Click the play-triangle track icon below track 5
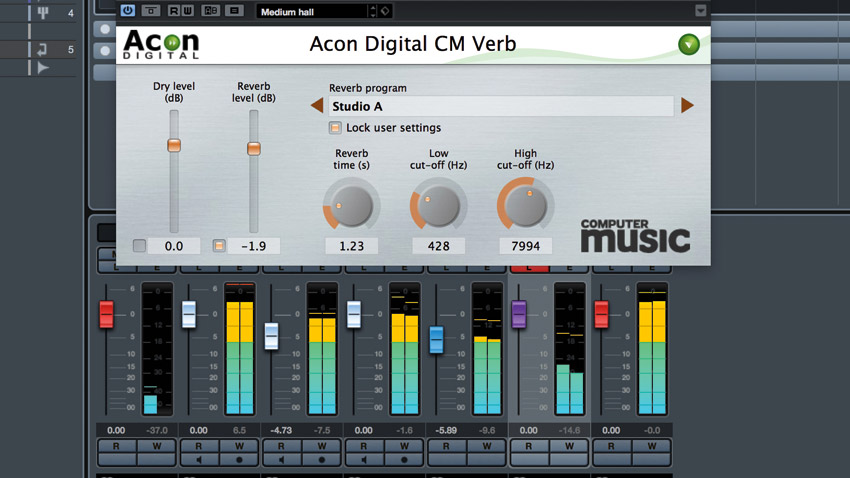Screen dimensions: 850x478 (x=43, y=68)
